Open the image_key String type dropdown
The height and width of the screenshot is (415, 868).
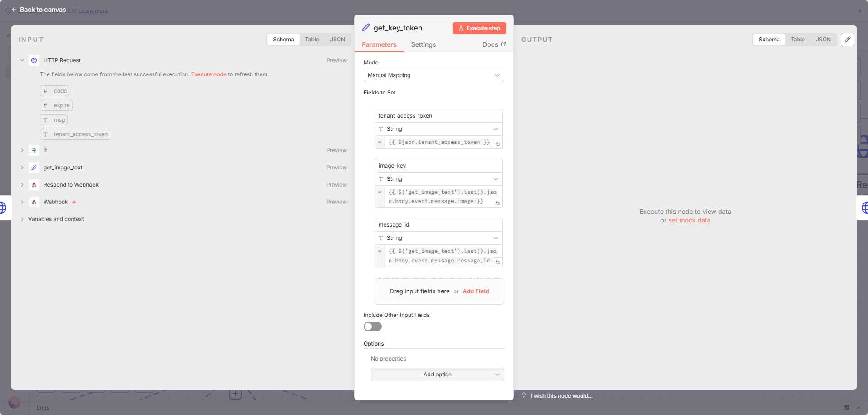pyautogui.click(x=438, y=179)
